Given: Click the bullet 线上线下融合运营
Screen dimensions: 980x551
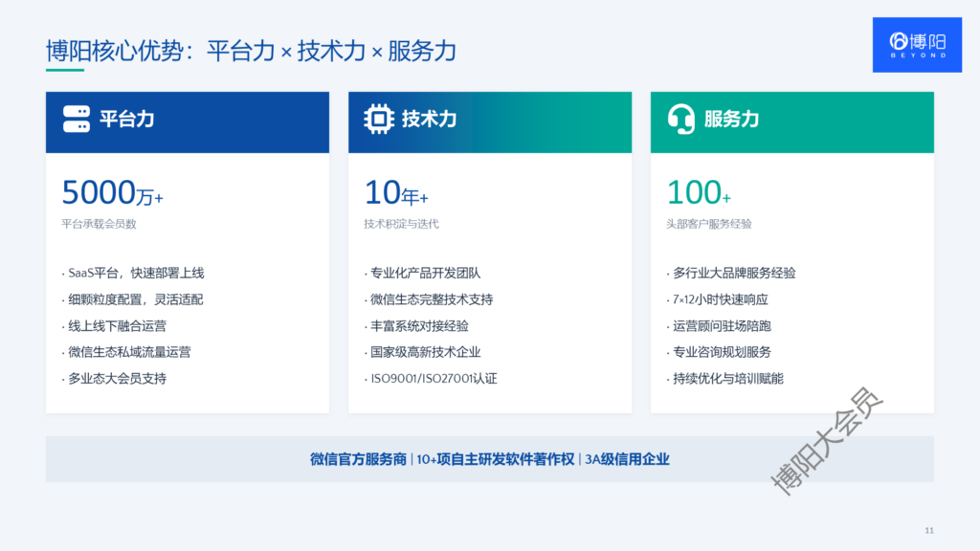Looking at the screenshot, I should click(115, 325).
